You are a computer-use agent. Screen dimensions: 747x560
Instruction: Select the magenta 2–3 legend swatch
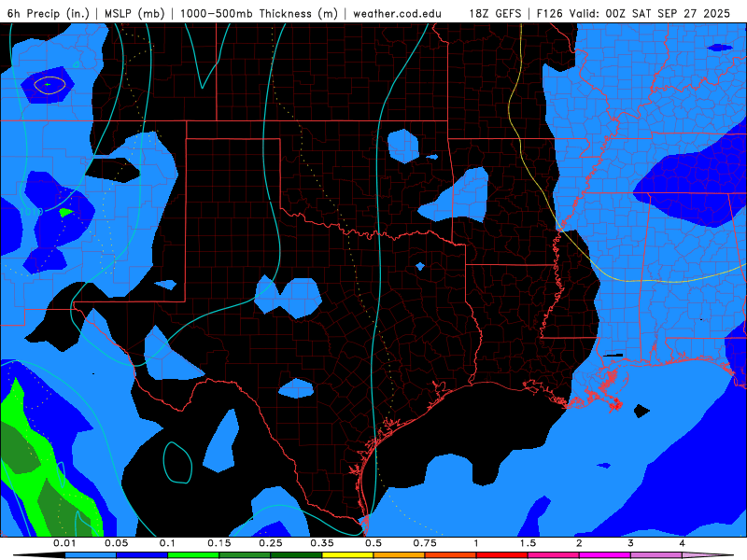pyautogui.click(x=605, y=555)
